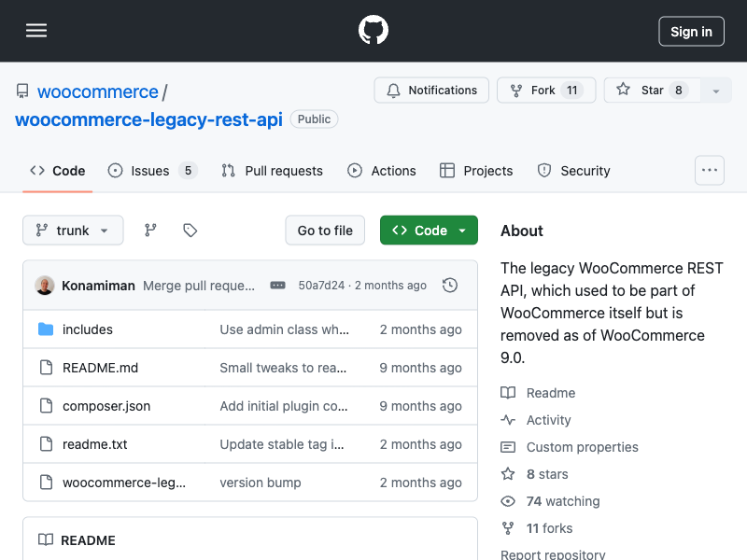Open the Actions tab

coord(381,171)
